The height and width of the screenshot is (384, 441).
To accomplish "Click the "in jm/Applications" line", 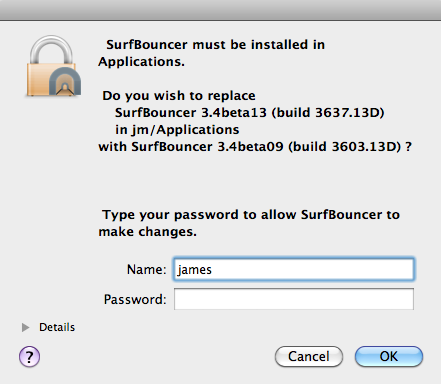I will click(x=177, y=130).
